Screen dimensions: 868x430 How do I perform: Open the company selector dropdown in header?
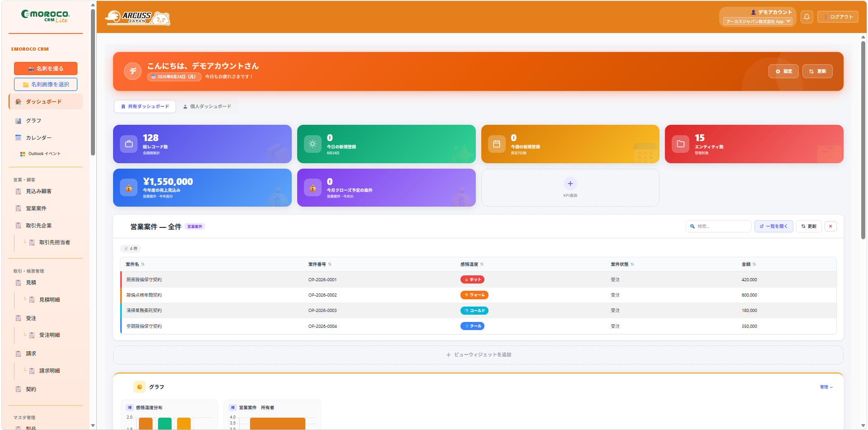point(758,21)
